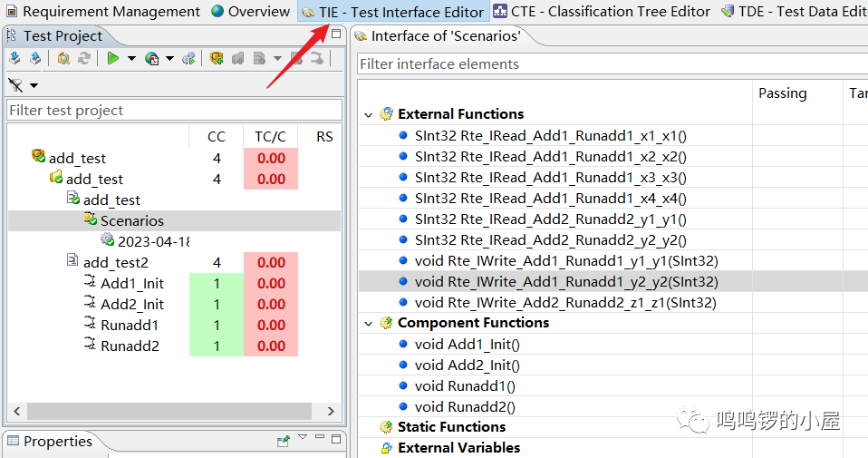Open dropdown arrow beside the funnel filter
The image size is (868, 458).
34,85
